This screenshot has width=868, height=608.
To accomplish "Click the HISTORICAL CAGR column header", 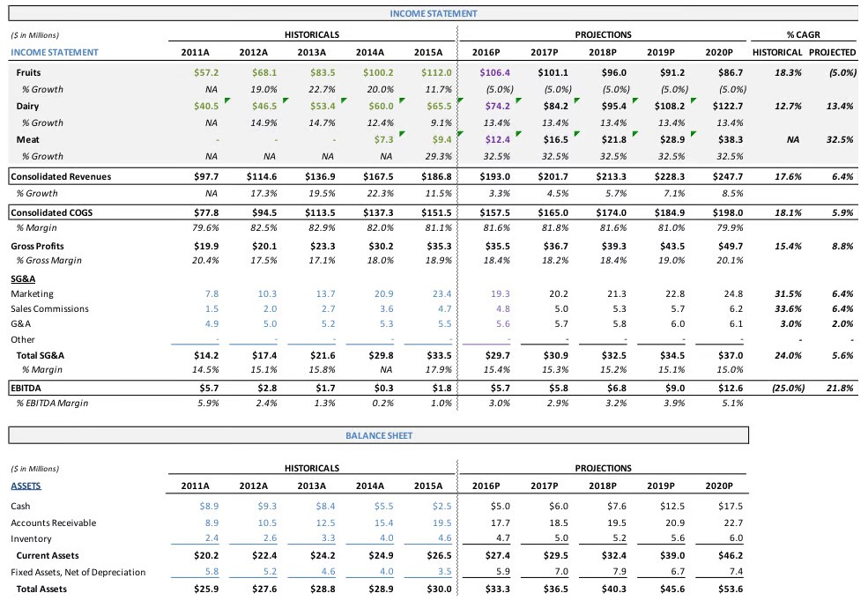I will pos(777,53).
